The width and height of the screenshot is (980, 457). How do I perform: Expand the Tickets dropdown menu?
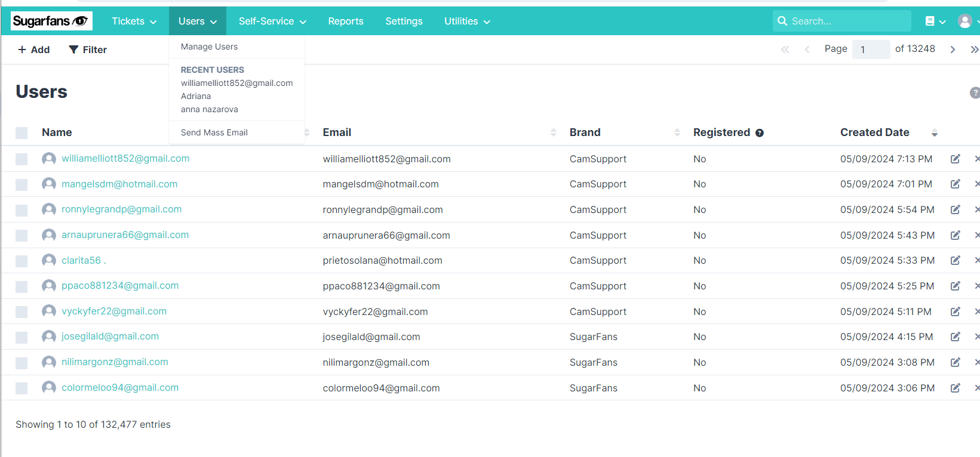[x=134, y=21]
